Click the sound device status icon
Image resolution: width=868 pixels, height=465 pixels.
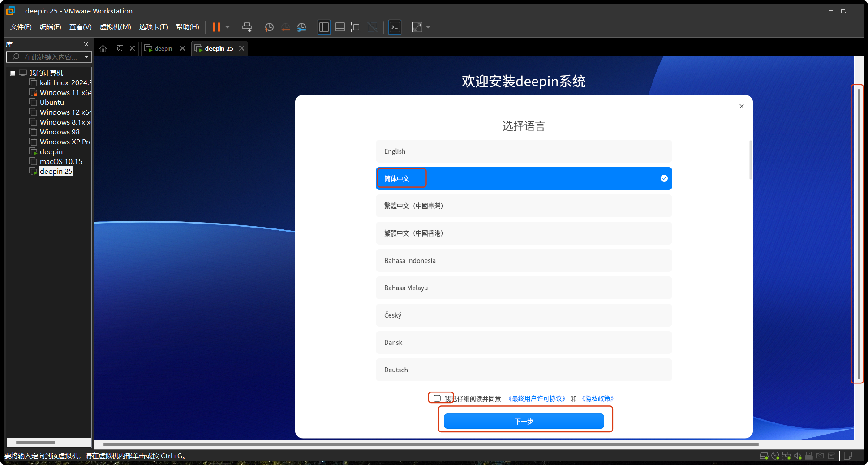[798, 456]
